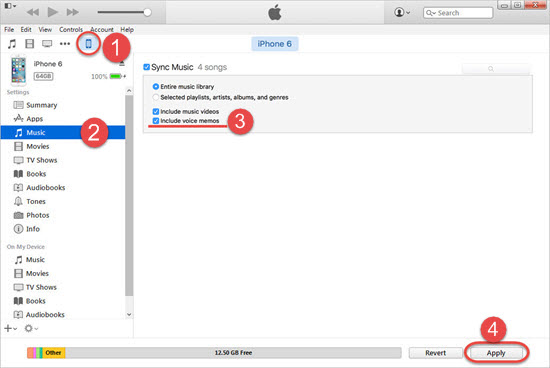This screenshot has width=550, height=368.
Task: Open the gear settings dropdown
Action: click(31, 329)
